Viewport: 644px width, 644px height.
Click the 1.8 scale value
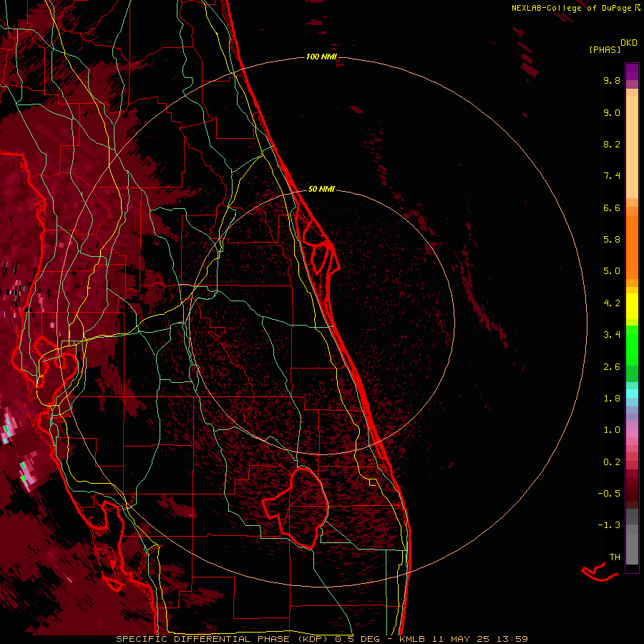pos(612,399)
